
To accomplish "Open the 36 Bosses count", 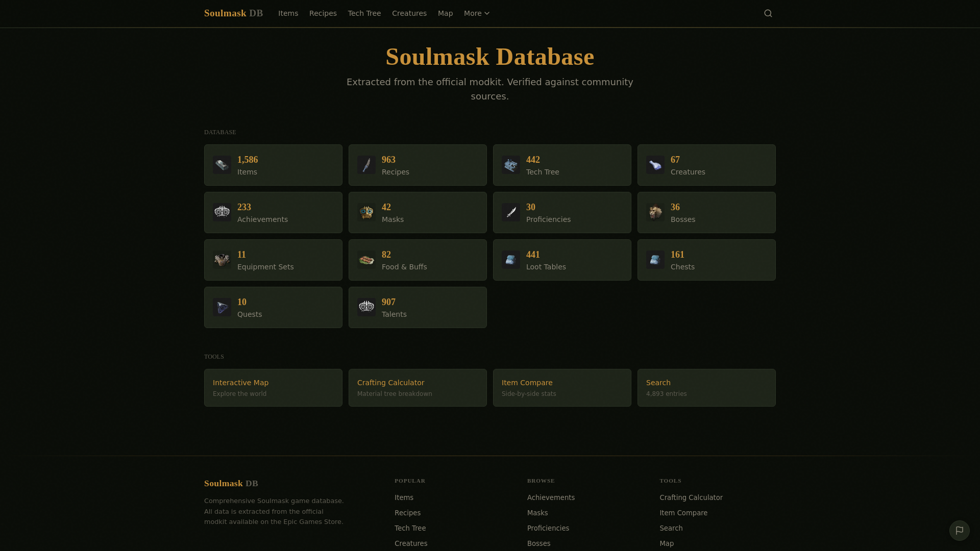I will pyautogui.click(x=675, y=207).
